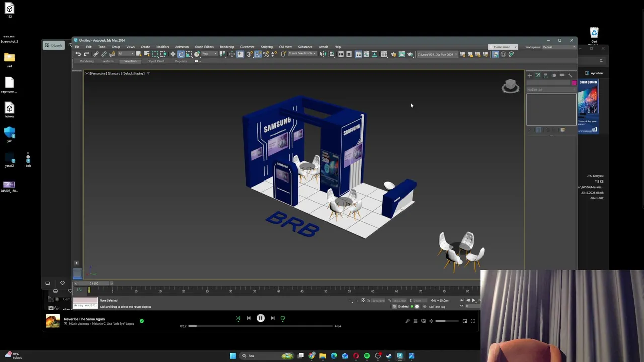This screenshot has height=362, width=644.
Task: Click the Undo arrow in 3ds Max toolbar
Action: (x=78, y=54)
